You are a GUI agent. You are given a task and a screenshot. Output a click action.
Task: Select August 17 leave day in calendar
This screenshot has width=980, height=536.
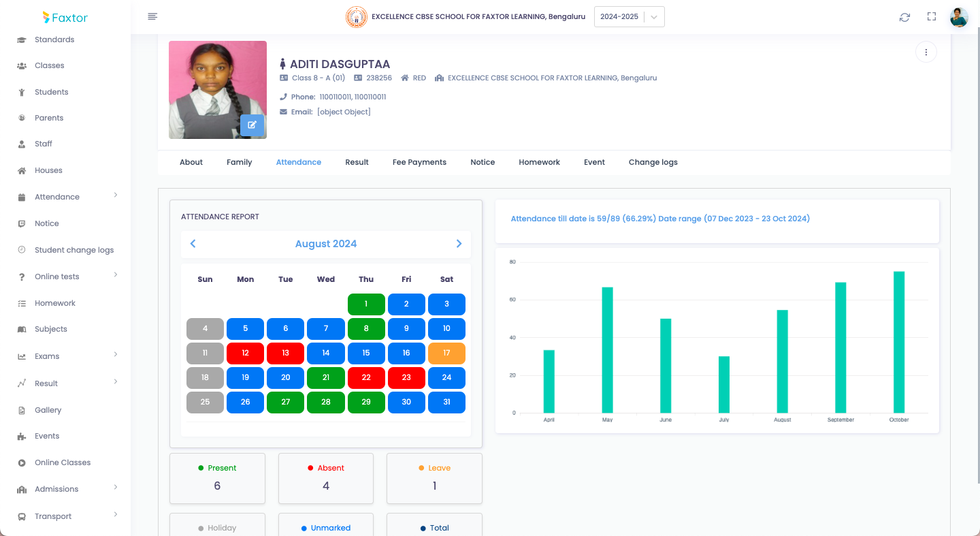click(446, 353)
